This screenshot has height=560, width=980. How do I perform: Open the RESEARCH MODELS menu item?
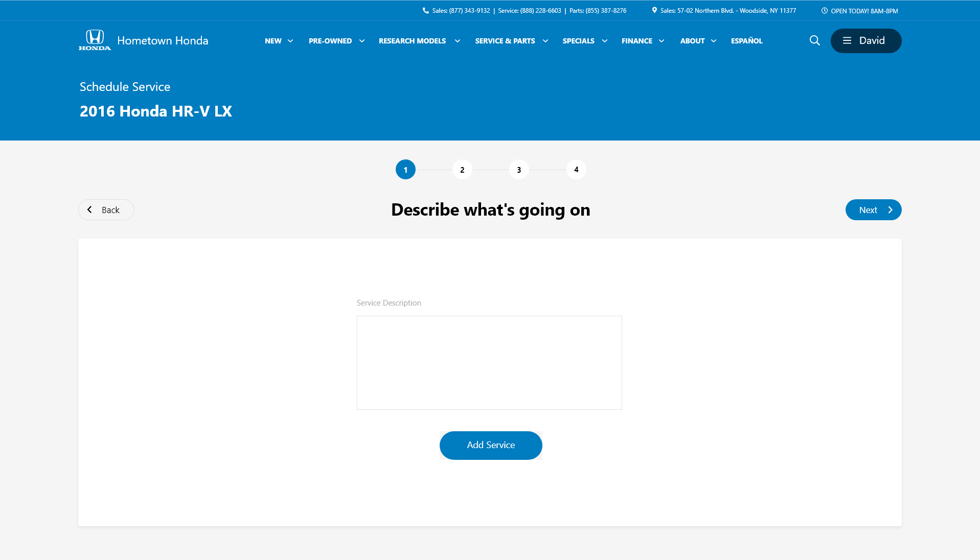(412, 41)
